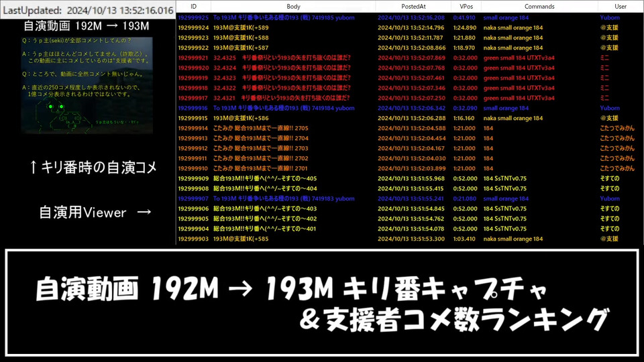Select そすての body ending in 405
Screen dimensions: 644x362
(x=265, y=178)
